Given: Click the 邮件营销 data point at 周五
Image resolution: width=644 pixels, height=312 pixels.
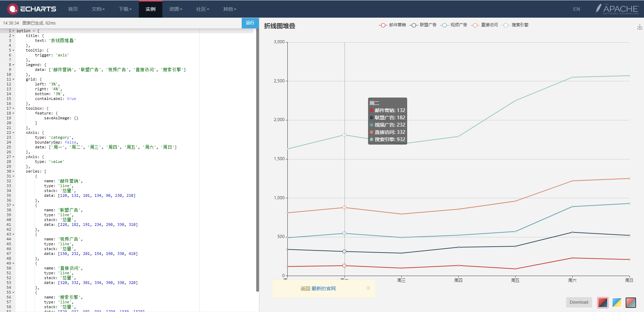Looking at the screenshot, I should [515, 269].
